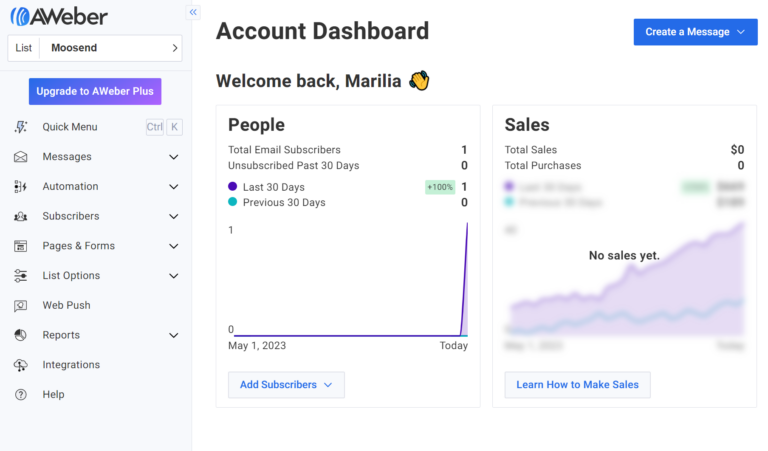Screen dimensions: 768x451
Task: Open Automation in sidebar
Action: pos(71,187)
